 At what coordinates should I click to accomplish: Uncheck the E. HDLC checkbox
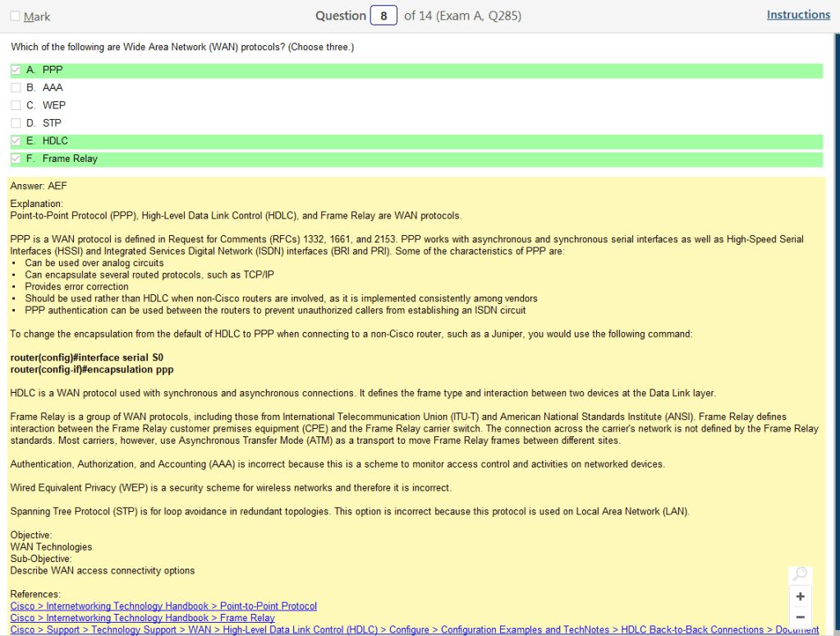[16, 141]
